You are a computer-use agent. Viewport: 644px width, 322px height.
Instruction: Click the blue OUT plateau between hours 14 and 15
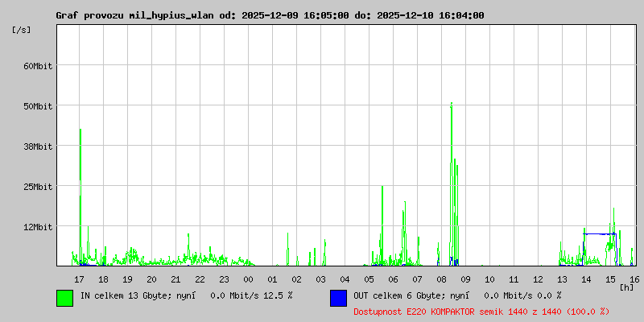600,233
